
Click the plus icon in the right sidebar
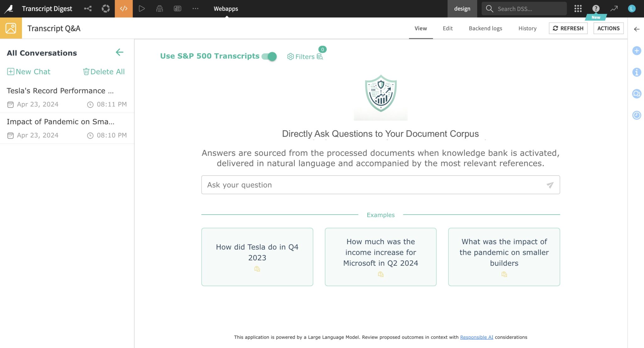(636, 51)
